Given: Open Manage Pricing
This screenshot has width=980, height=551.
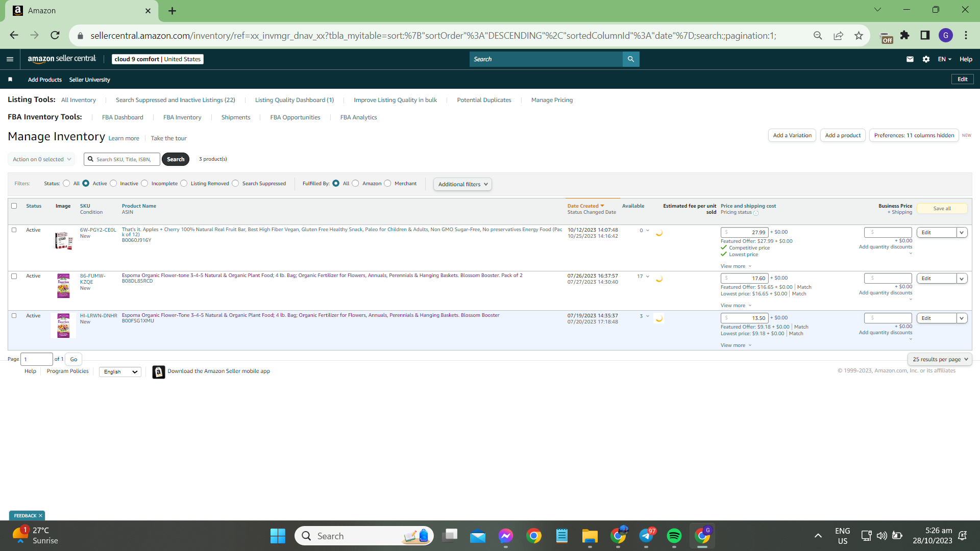Looking at the screenshot, I should (x=552, y=100).
